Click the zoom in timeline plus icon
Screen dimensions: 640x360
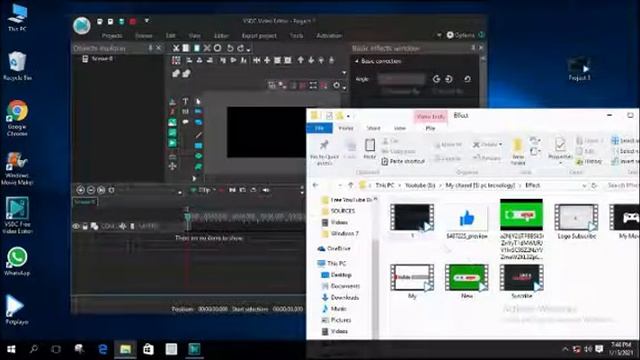(80, 190)
